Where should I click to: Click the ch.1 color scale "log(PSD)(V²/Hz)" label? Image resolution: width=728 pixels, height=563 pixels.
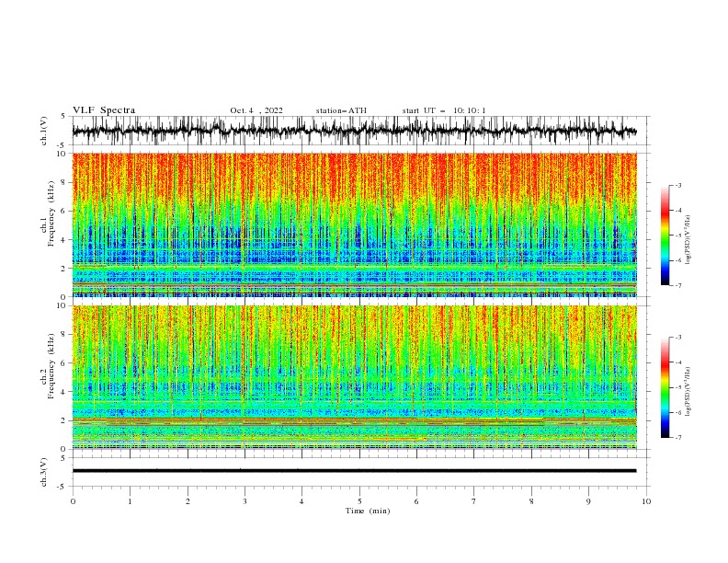point(688,240)
